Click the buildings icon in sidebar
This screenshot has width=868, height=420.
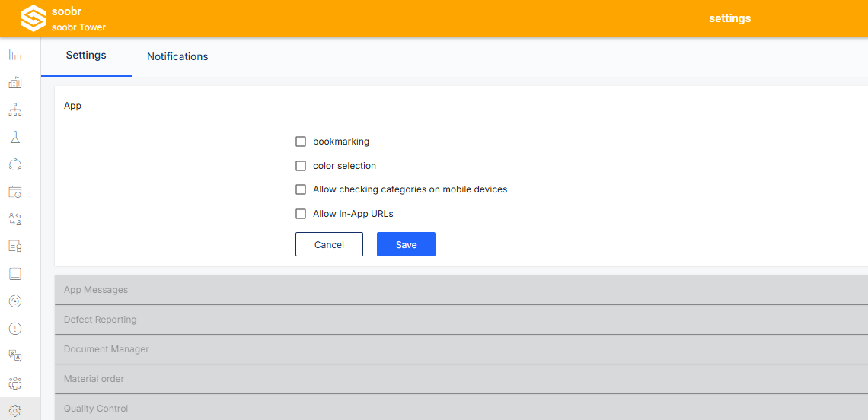(15, 83)
